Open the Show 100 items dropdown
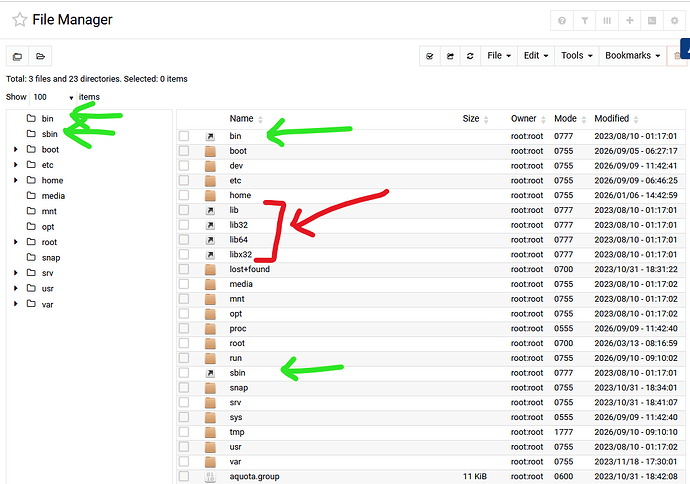This screenshot has width=690, height=484. 53,97
